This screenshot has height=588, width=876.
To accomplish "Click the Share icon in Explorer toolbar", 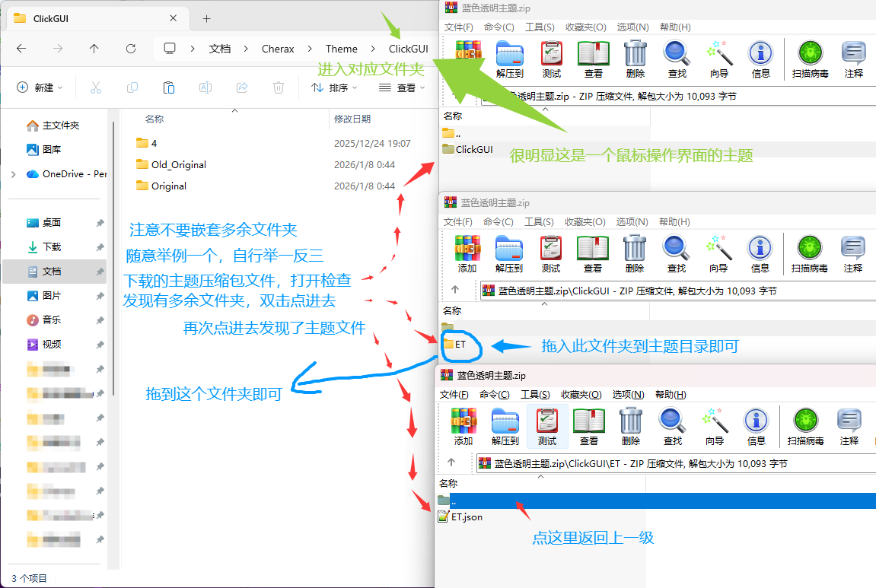I will tap(241, 87).
